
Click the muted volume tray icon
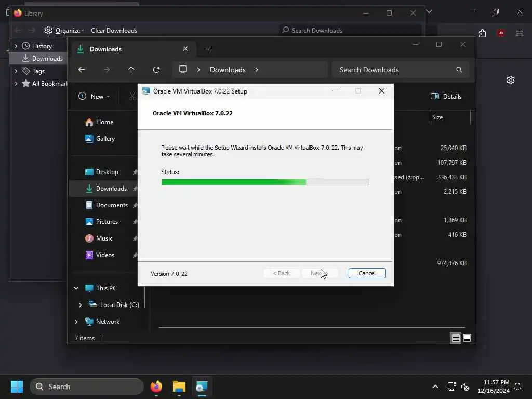pyautogui.click(x=465, y=387)
